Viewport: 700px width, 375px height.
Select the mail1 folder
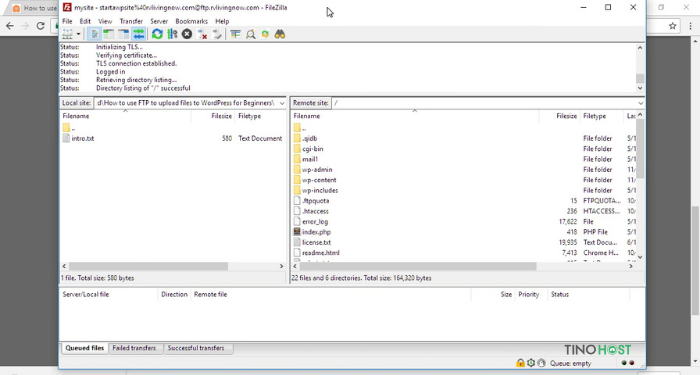point(310,159)
